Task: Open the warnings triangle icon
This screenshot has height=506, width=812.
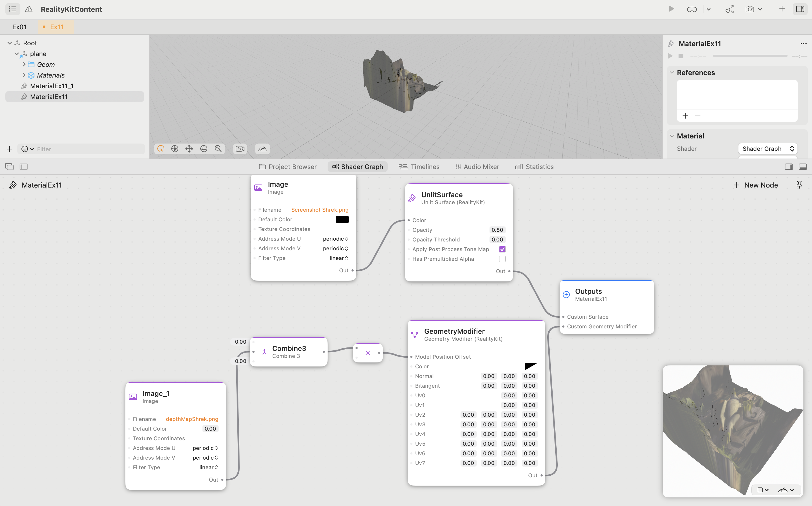Action: pos(29,9)
